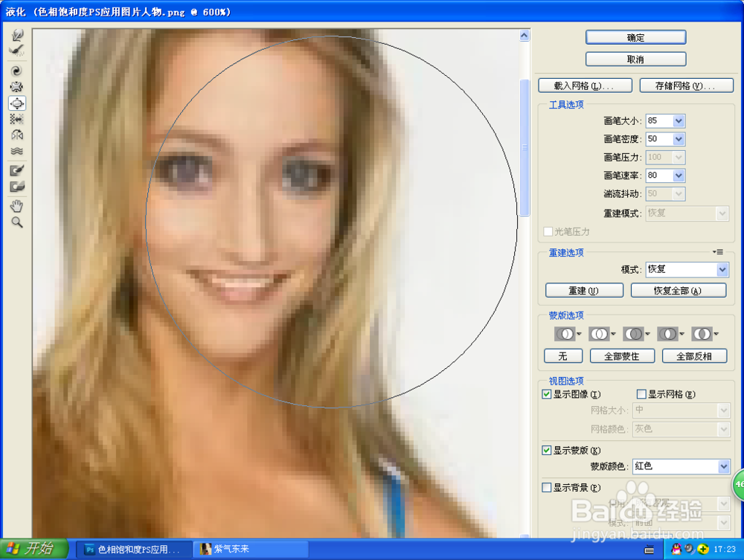
Task: Open the Intersect with Selection mask option
Action: [x=670, y=334]
